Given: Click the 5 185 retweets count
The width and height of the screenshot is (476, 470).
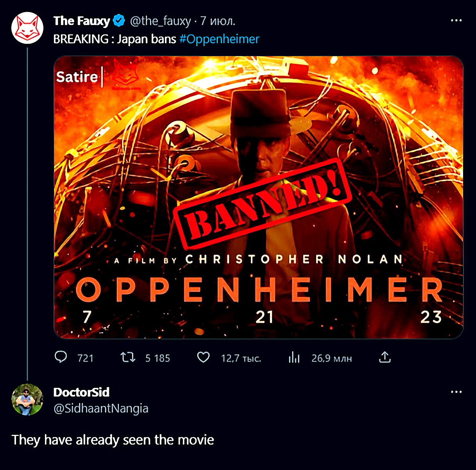Looking at the screenshot, I should click(x=157, y=358).
